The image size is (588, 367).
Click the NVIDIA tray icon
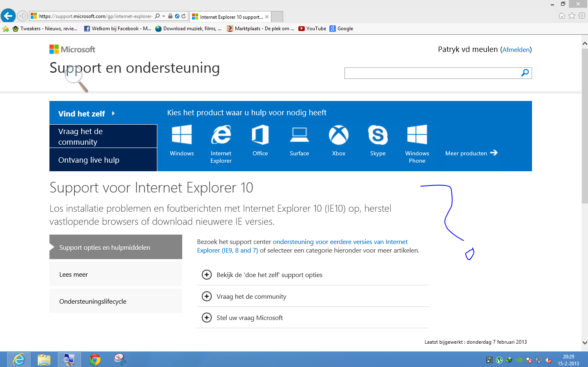(519, 360)
